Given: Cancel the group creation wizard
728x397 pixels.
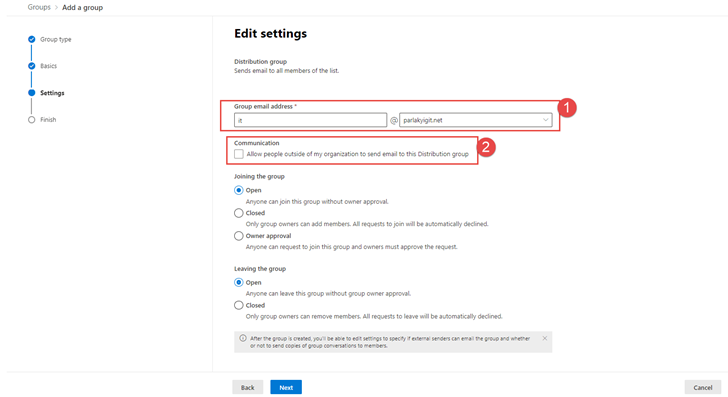Looking at the screenshot, I should tap(702, 387).
